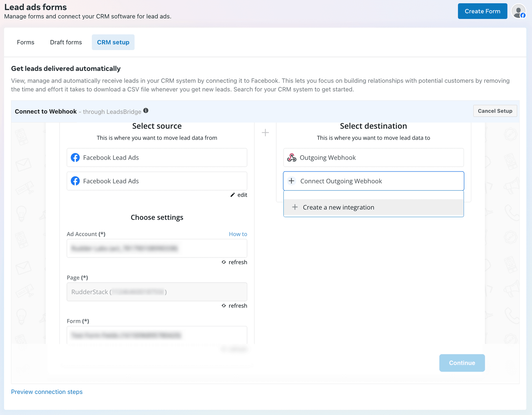Click the Facebook icon on the second source row
This screenshot has width=532, height=415.
tap(75, 181)
